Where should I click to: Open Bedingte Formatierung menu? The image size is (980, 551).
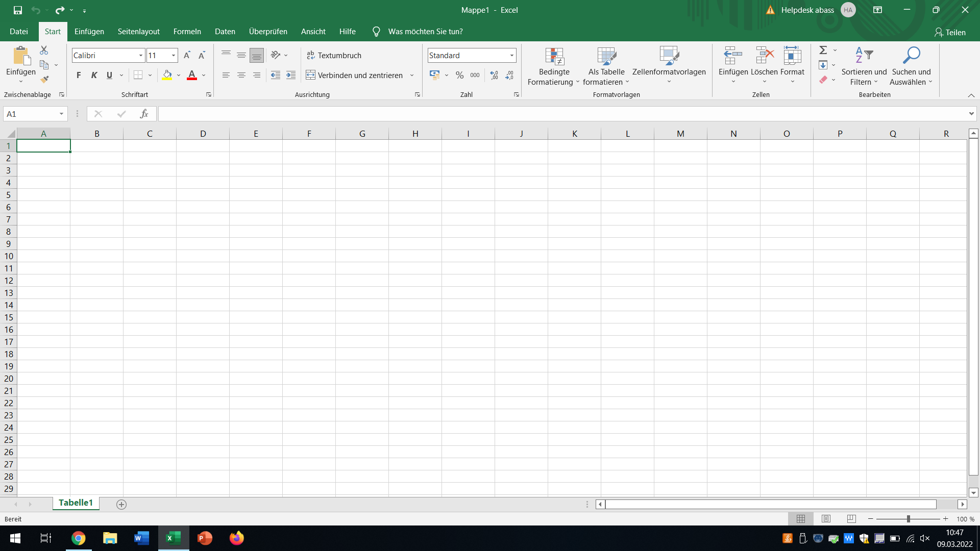554,66
